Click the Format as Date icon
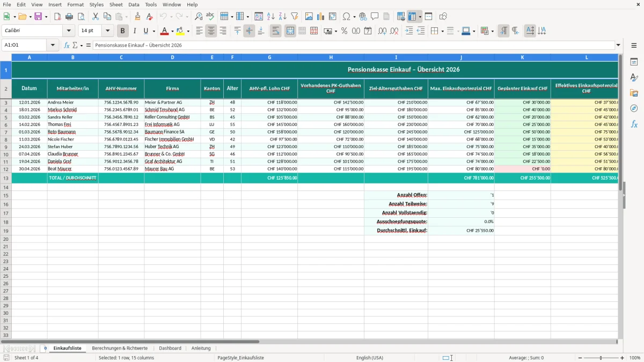 coord(368,31)
